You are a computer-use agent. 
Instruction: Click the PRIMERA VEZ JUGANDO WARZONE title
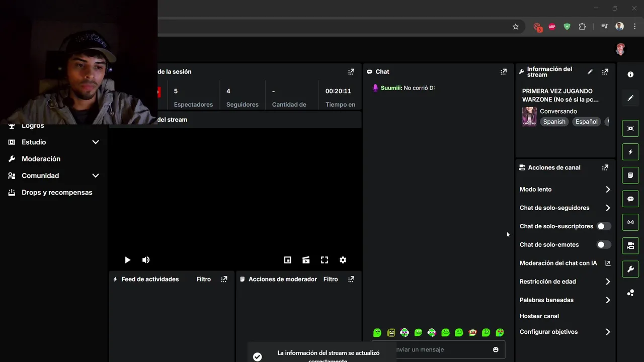560,96
